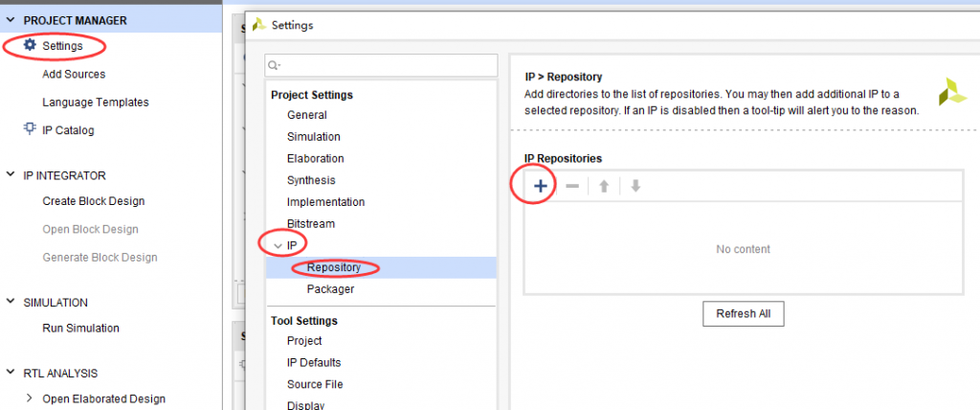Viewport: 980px width, 410px height.
Task: Collapse the IP tree node
Action: click(x=278, y=246)
